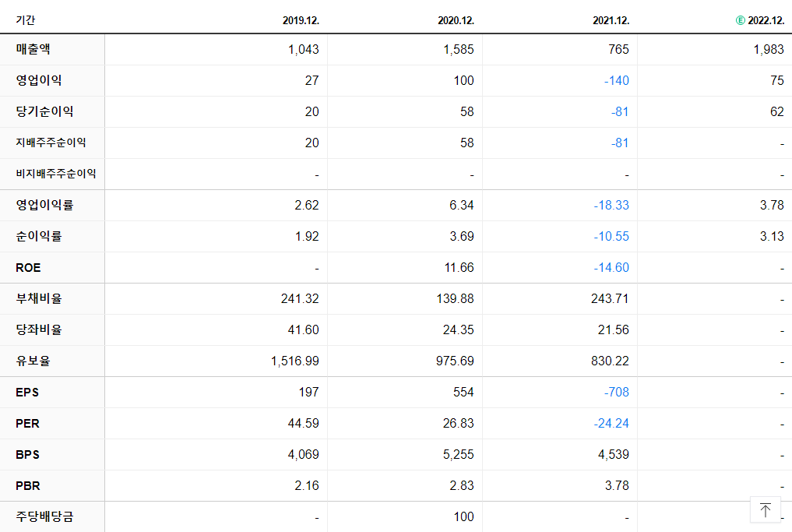The height and width of the screenshot is (532, 792).
Task: Select the 2022.12. column header
Action: click(766, 21)
